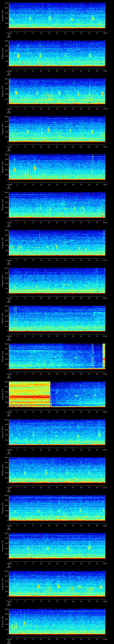Click the spectrogram panel starting at 2:14:00

[x=57, y=16]
